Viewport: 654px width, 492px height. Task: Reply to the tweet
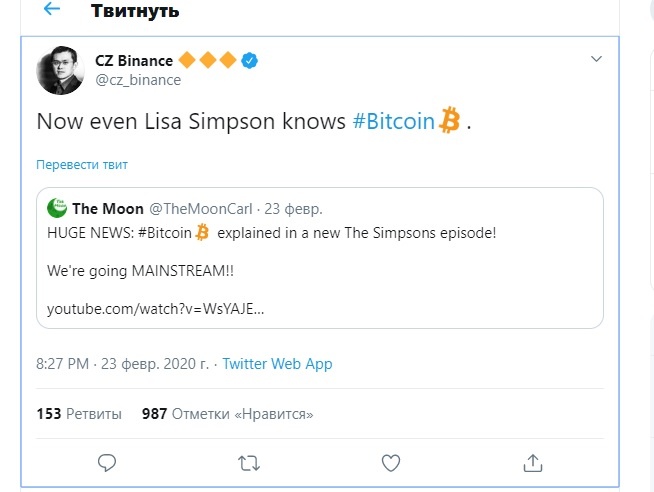pyautogui.click(x=107, y=462)
